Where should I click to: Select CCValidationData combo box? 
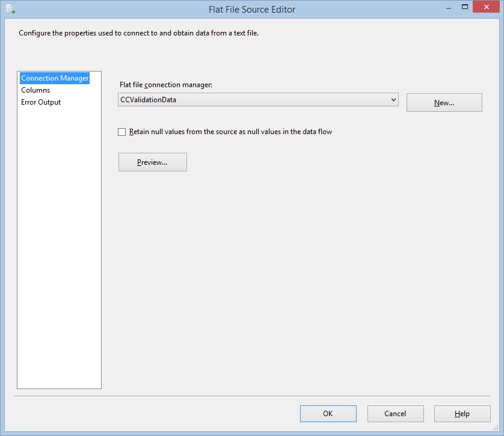click(258, 100)
